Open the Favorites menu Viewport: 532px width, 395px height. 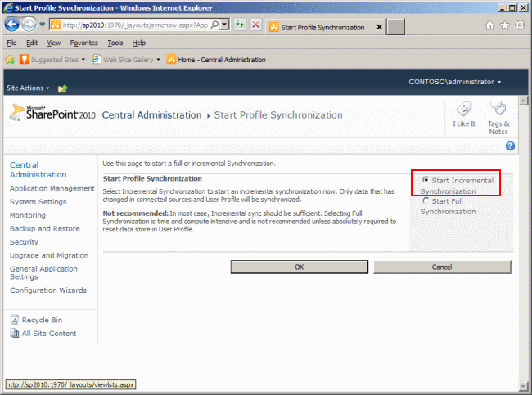tap(83, 43)
